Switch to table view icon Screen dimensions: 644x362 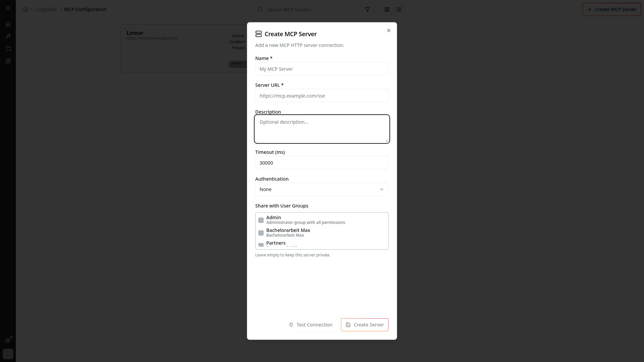(399, 9)
